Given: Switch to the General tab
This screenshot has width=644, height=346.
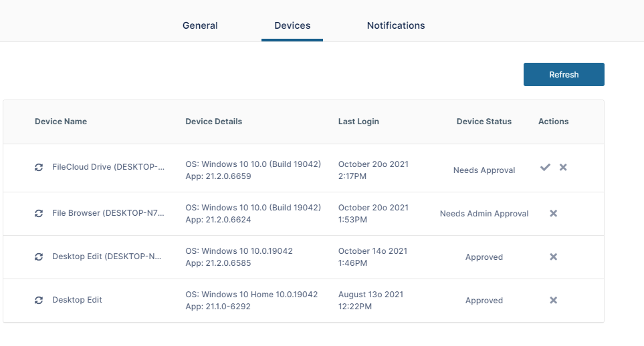Looking at the screenshot, I should coord(200,25).
